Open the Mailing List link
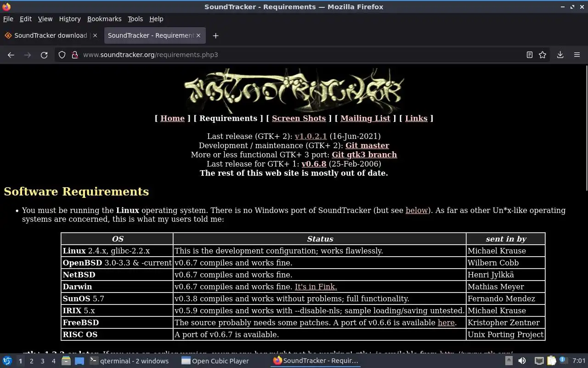Image resolution: width=588 pixels, height=368 pixels. 365,118
